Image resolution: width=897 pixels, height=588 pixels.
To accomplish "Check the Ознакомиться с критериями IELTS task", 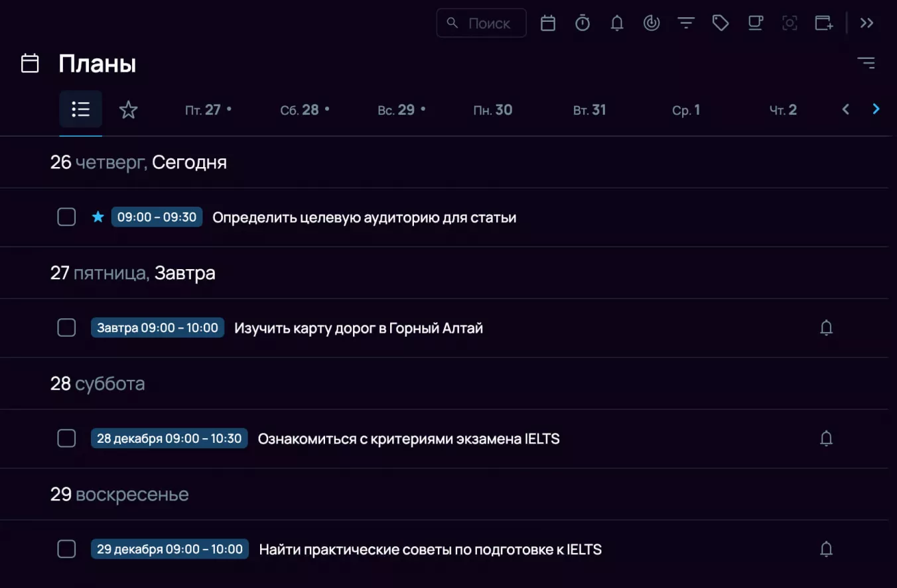I will click(x=66, y=438).
